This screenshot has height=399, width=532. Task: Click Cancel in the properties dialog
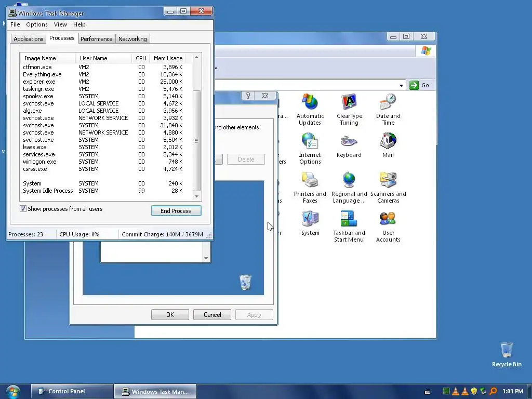point(212,314)
